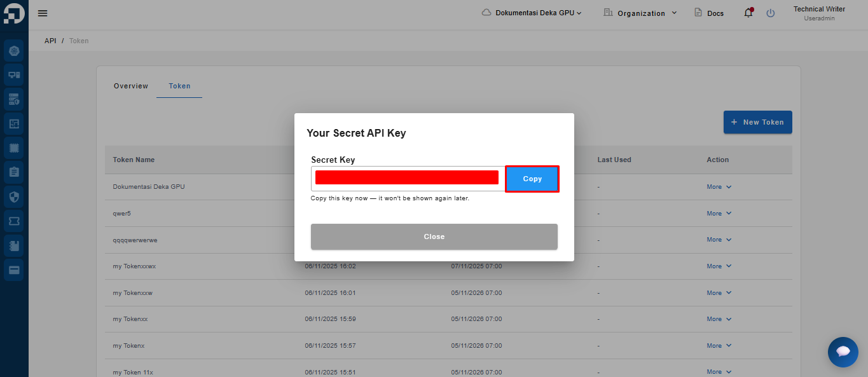Expand the Organization dropdown

(640, 13)
